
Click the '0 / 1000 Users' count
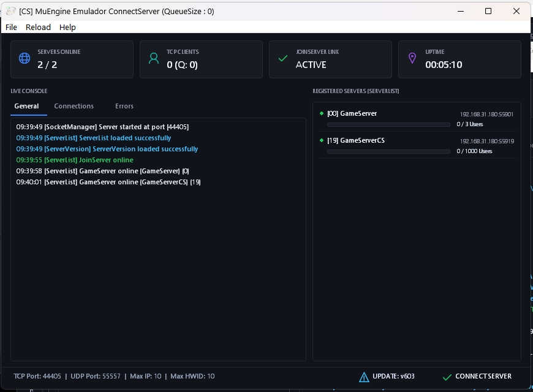coord(474,151)
